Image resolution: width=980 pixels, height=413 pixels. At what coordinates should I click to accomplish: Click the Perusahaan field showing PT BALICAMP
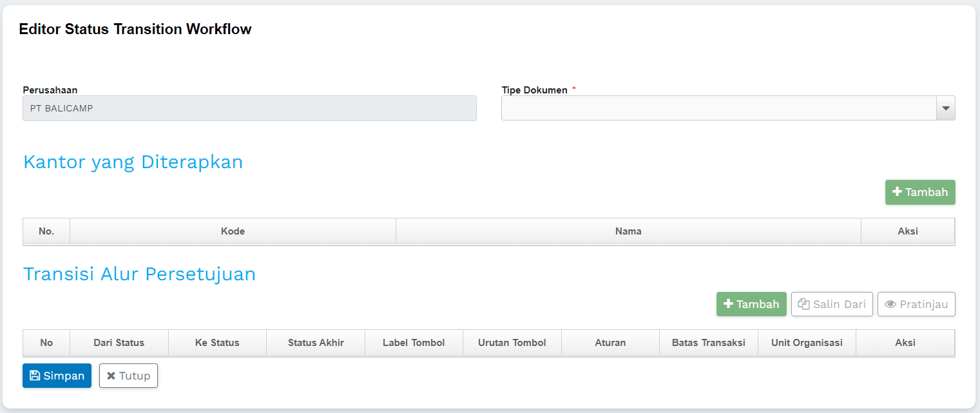[x=249, y=108]
